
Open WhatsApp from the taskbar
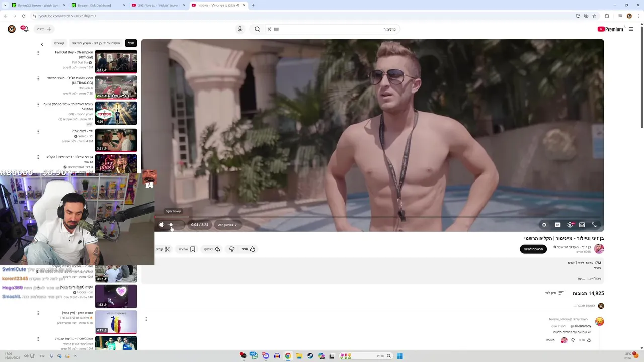pos(254,356)
